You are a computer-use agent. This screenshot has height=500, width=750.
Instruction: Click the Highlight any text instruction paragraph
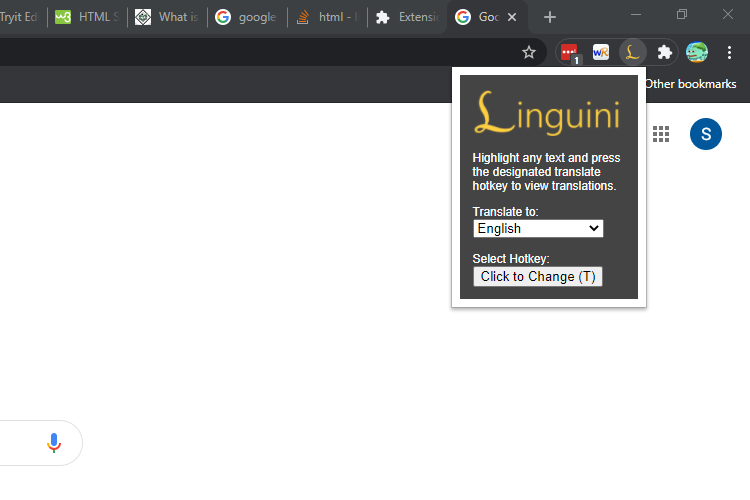click(546, 172)
